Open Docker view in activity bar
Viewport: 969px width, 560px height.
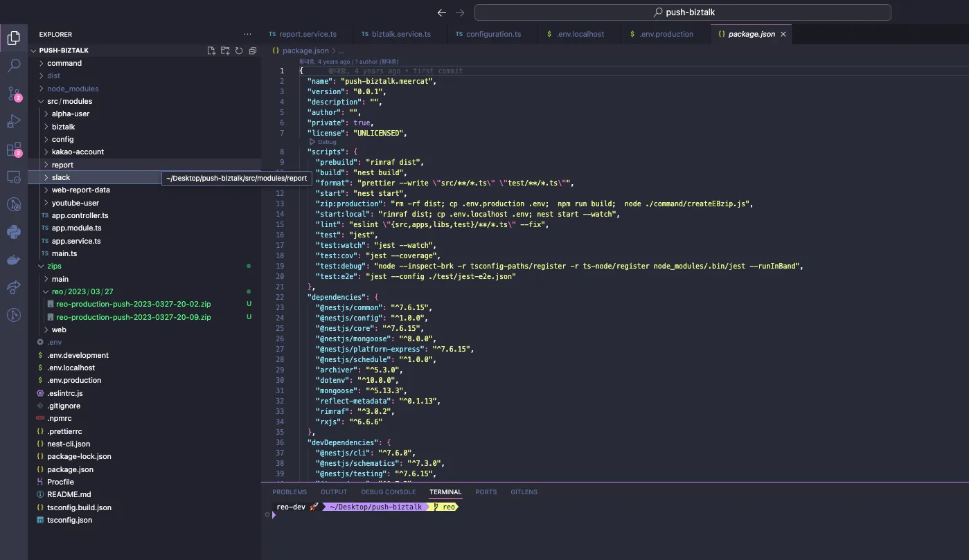click(14, 260)
